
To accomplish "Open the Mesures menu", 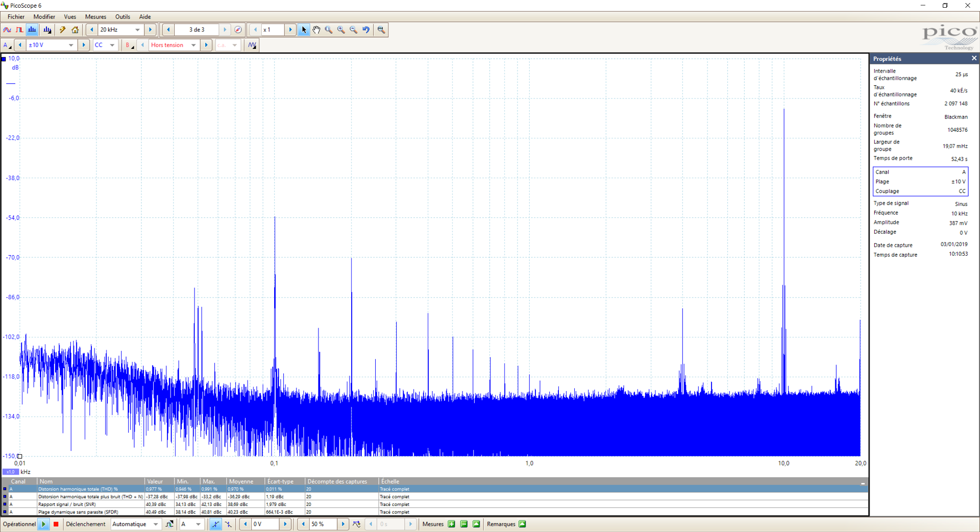I will tap(95, 17).
